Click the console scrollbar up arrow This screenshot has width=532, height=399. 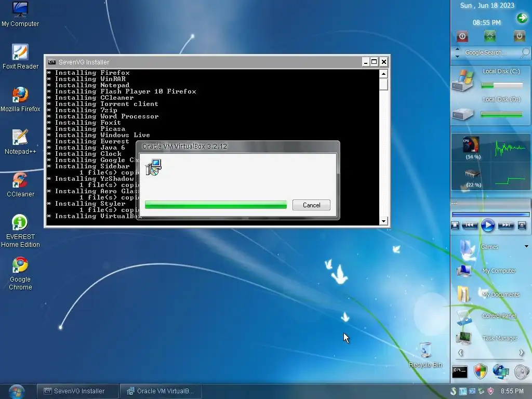tap(383, 74)
